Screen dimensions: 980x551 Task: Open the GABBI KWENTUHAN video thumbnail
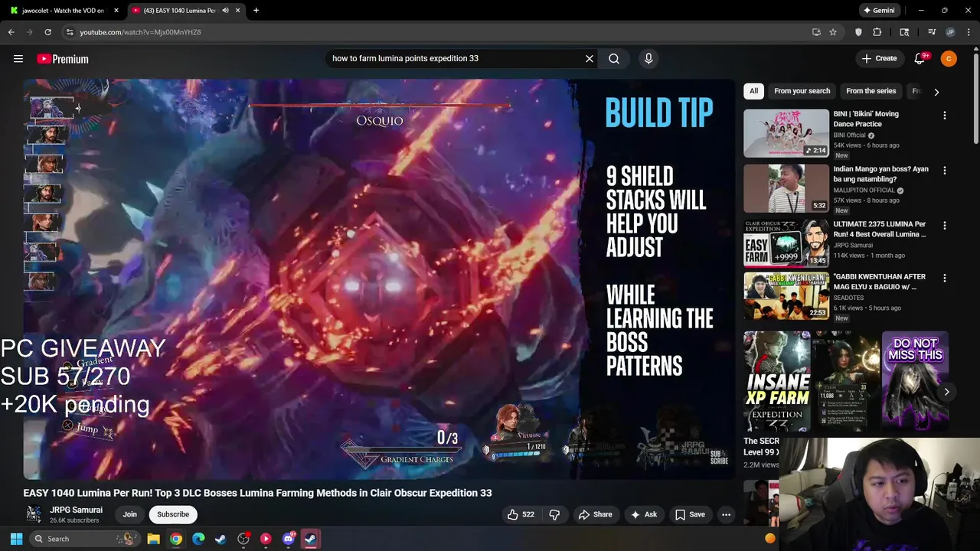(x=786, y=295)
